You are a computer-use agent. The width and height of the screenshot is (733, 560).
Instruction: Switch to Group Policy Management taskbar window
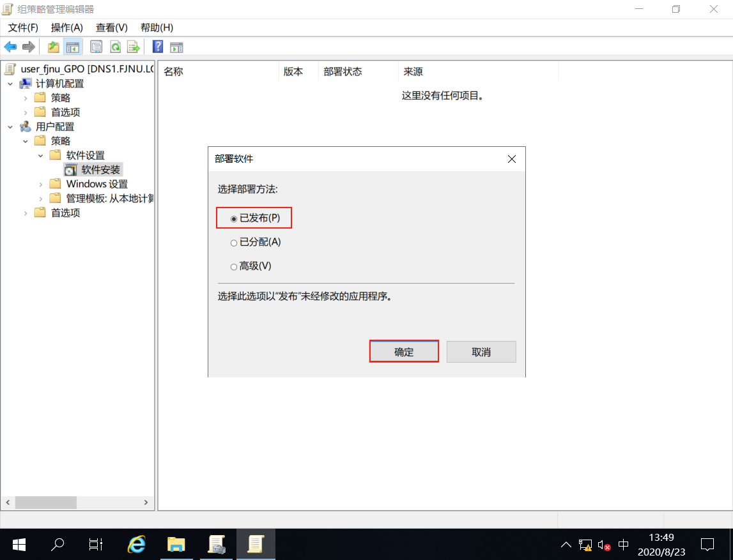pyautogui.click(x=216, y=545)
